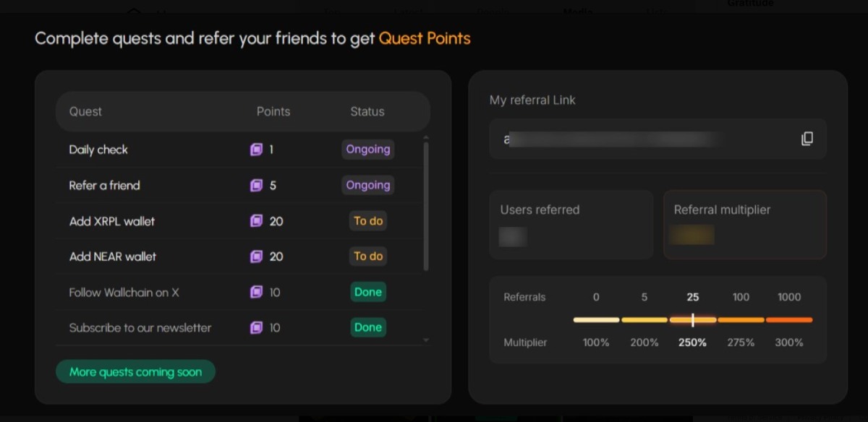This screenshot has height=422, width=868.
Task: Click the More quests coming soon button
Action: (135, 372)
